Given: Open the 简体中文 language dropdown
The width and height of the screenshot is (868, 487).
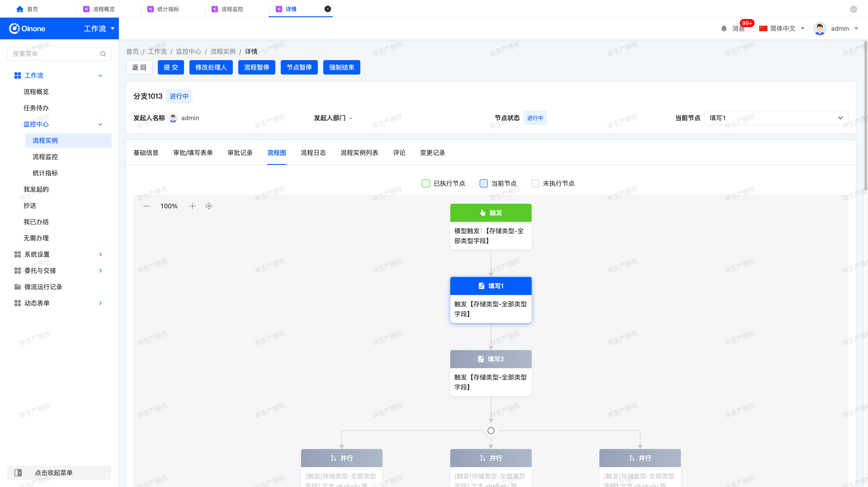Looking at the screenshot, I should click(x=782, y=29).
